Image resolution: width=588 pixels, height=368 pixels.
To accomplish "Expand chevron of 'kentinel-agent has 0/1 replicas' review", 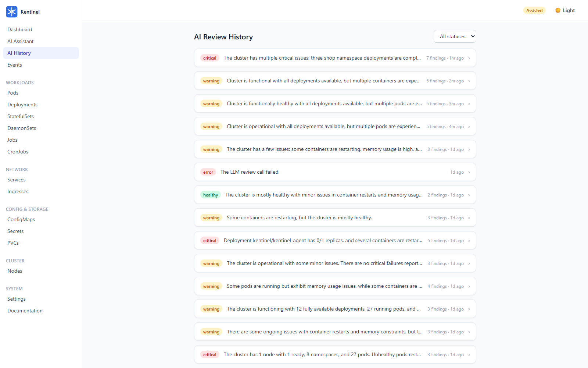I will point(469,241).
